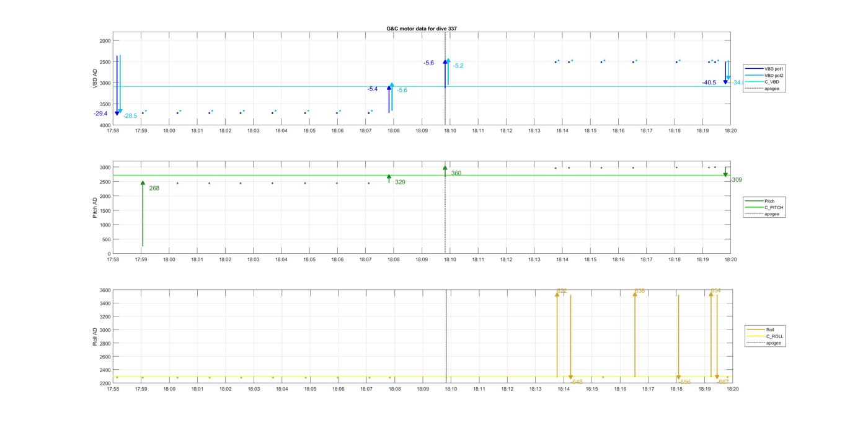The width and height of the screenshot is (868, 430).
Task: Click the '17:59' time tick under the Pitch plot
Action: tap(141, 259)
